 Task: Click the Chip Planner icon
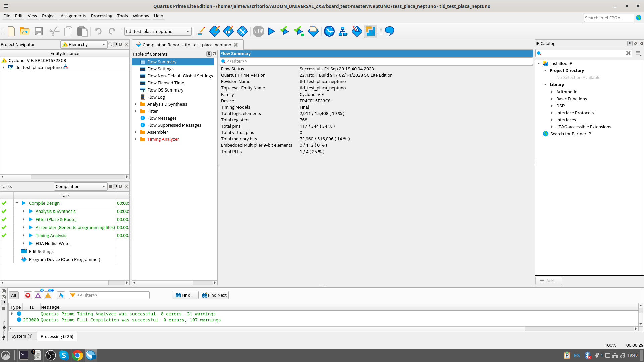[x=371, y=31]
